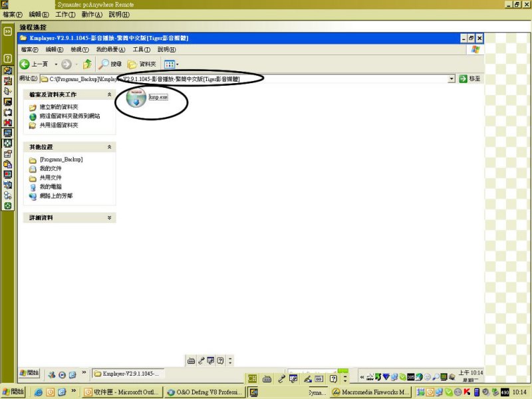Click the 移至 Go button
Screen dimensions: 532x399
click(470, 79)
